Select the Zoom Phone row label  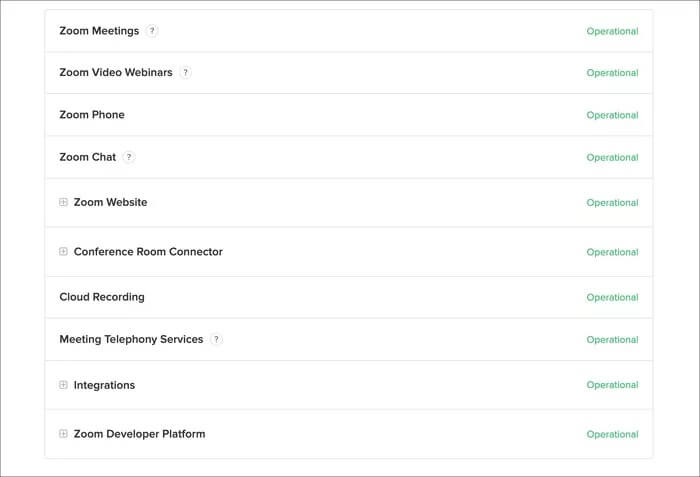[x=92, y=115]
